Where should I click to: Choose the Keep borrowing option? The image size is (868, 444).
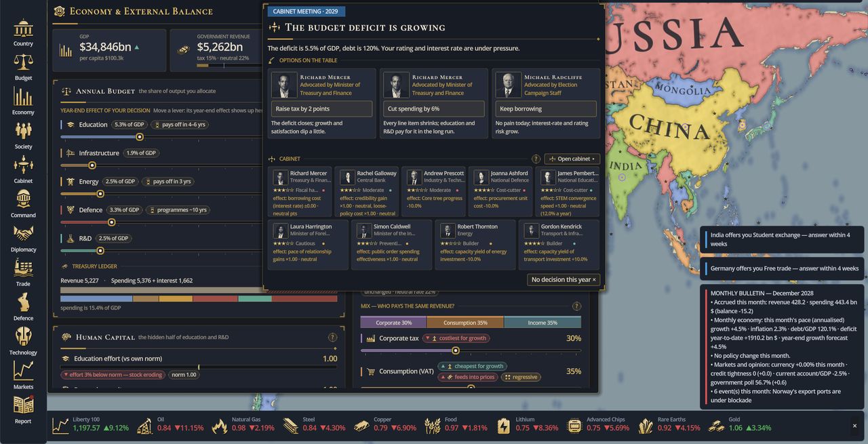click(x=546, y=108)
